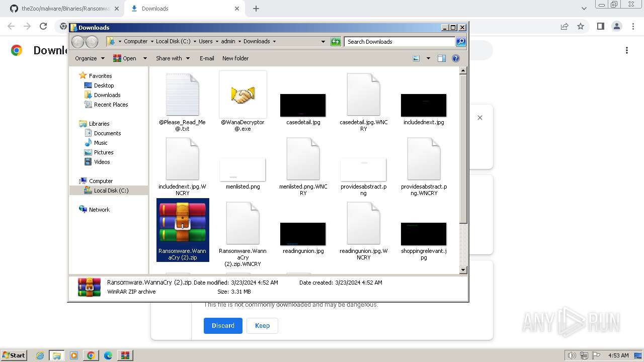Refresh the Downloads folder view
The width and height of the screenshot is (644, 362).
336,42
